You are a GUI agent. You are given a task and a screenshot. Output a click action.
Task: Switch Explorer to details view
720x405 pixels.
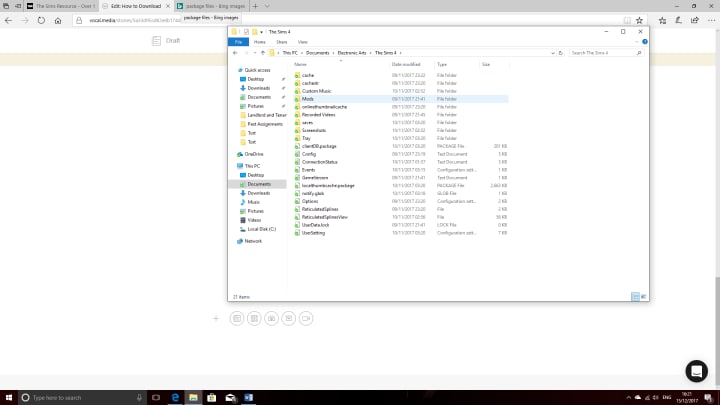(x=635, y=297)
